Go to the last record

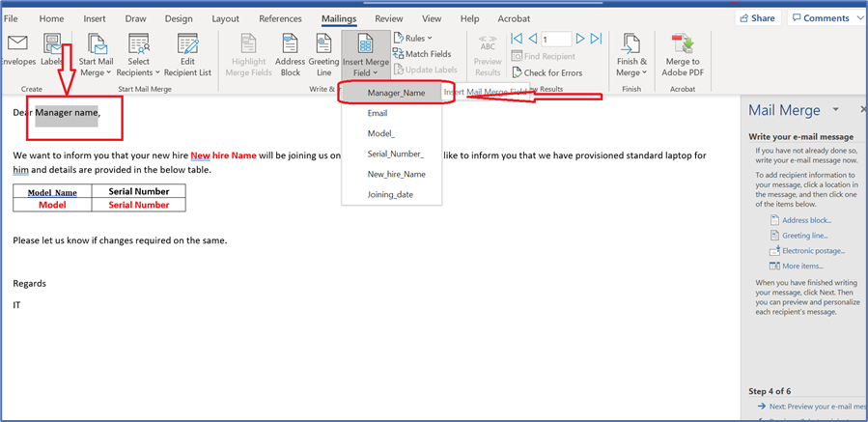596,39
